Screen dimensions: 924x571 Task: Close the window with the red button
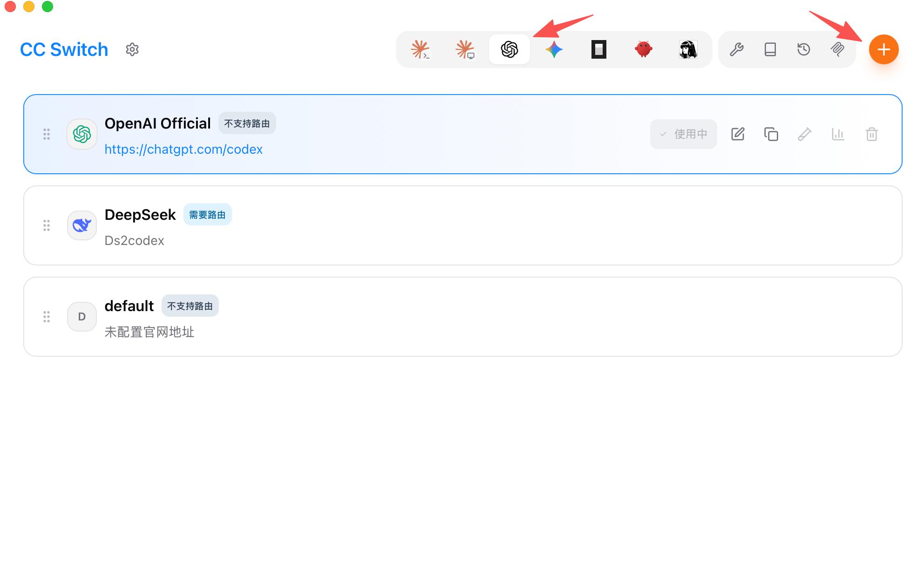(10, 7)
